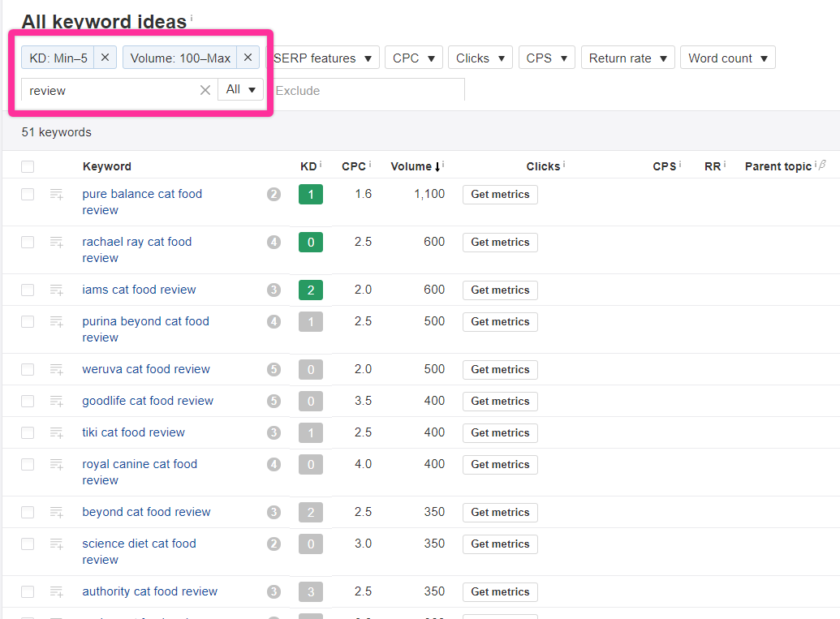This screenshot has width=840, height=619.
Task: Edit the KD: Min–5 filter
Action: 58,58
